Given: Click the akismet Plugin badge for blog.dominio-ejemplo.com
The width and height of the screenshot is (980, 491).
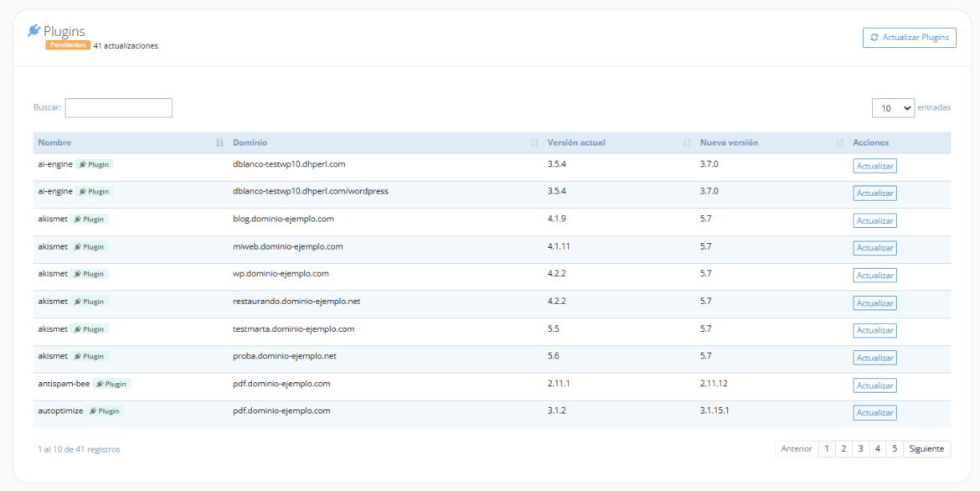Looking at the screenshot, I should point(90,219).
